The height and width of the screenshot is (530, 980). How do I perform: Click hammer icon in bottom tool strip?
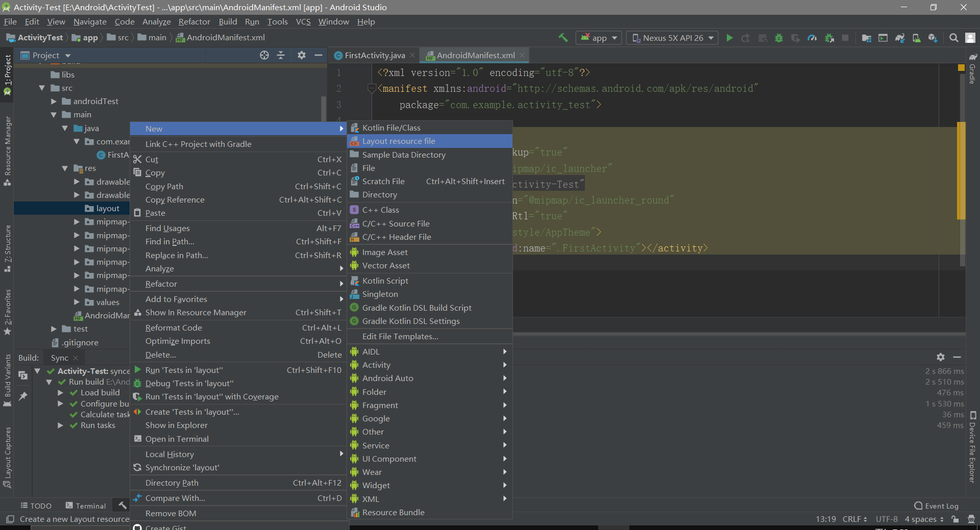tap(122, 505)
